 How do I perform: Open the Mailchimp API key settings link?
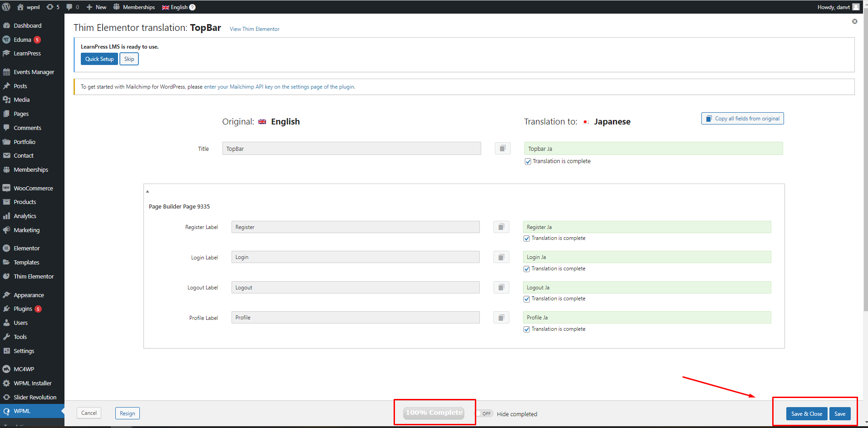click(279, 87)
